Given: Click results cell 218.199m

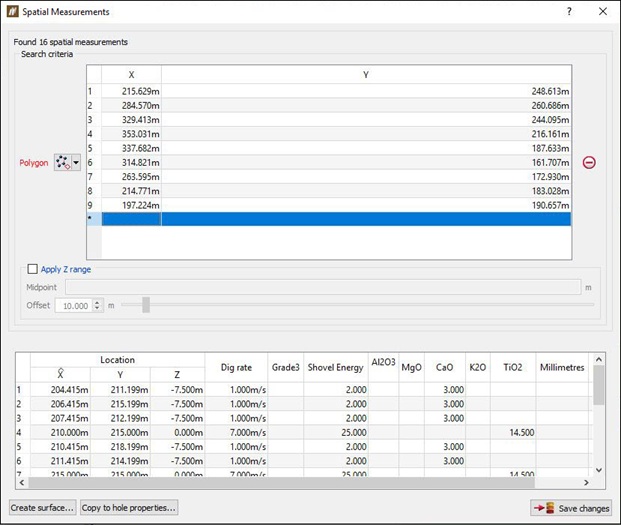Looking at the screenshot, I should pyautogui.click(x=120, y=447).
